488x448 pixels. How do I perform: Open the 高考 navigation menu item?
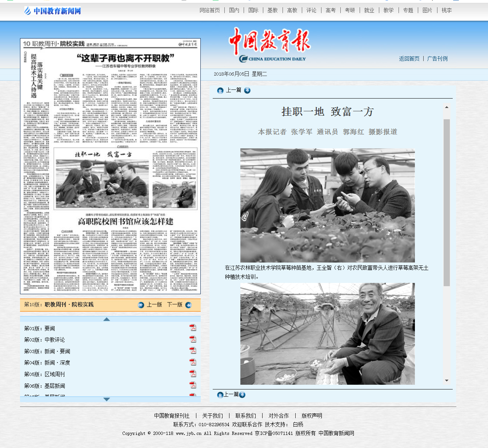point(331,11)
